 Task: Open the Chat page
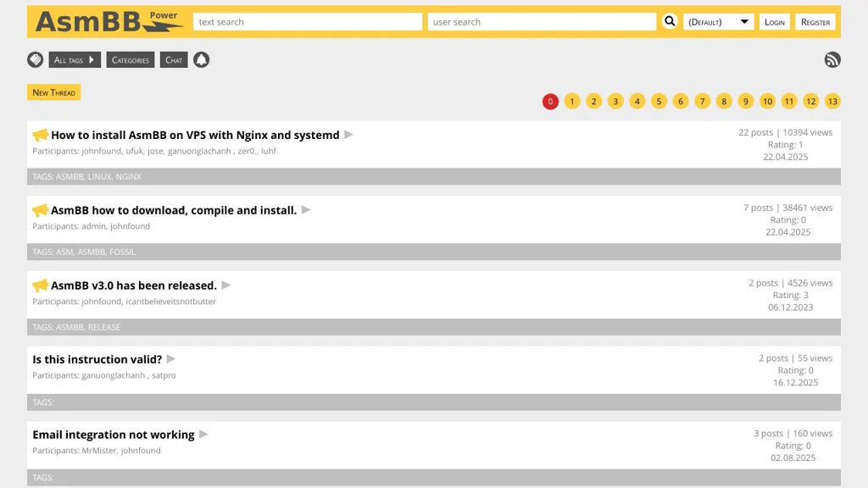pos(174,60)
